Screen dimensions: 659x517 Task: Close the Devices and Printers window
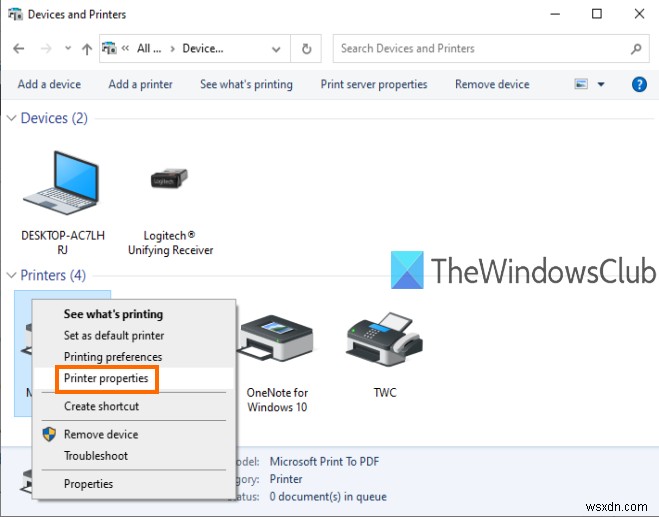(x=639, y=14)
